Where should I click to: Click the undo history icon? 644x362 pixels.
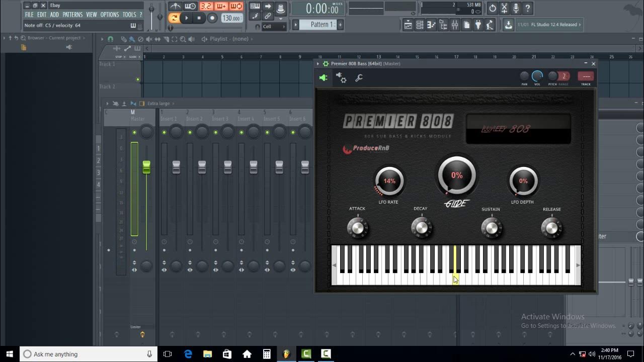coord(492,8)
